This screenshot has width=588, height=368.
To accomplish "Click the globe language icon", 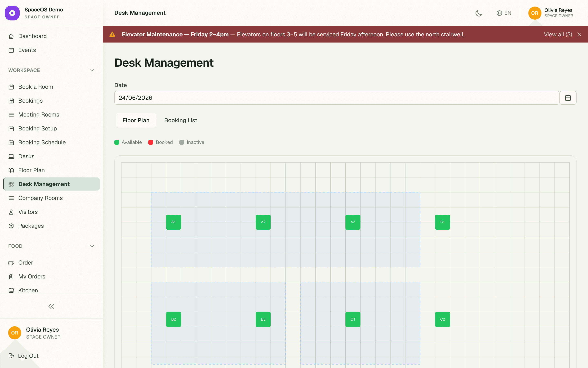I will 499,13.
